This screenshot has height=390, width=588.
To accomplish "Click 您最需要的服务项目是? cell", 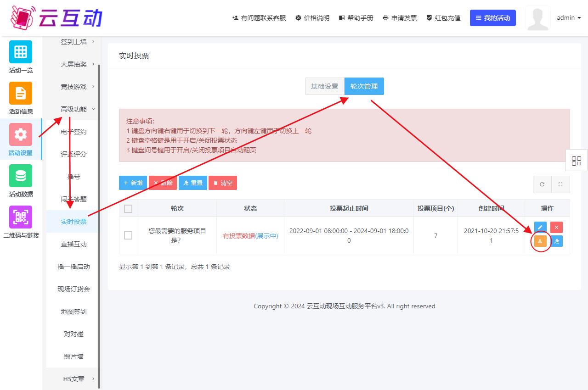I will coord(177,235).
